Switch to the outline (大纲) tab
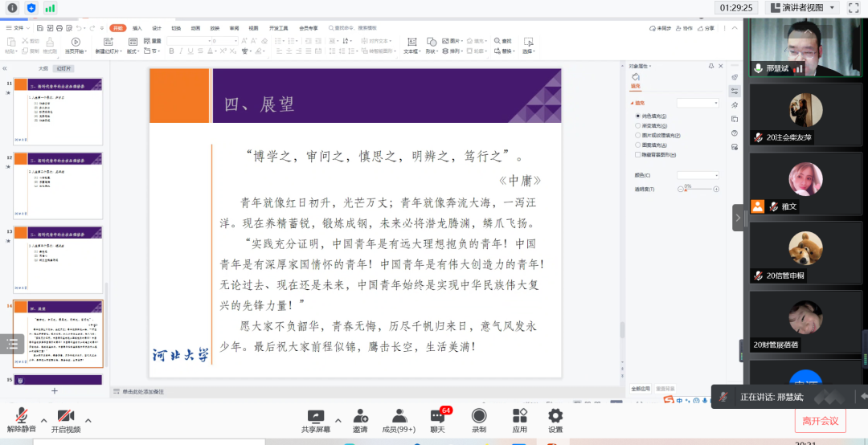Screen dimensions: 868x445 tap(43, 68)
